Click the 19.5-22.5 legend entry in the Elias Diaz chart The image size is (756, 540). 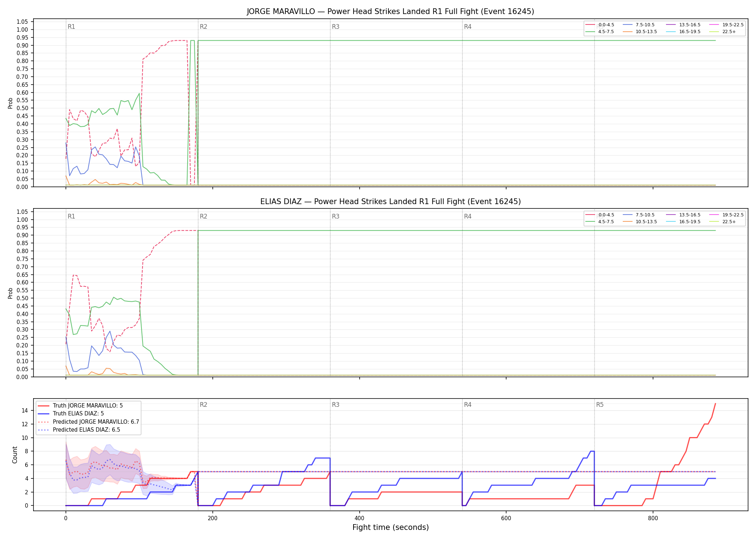(726, 215)
